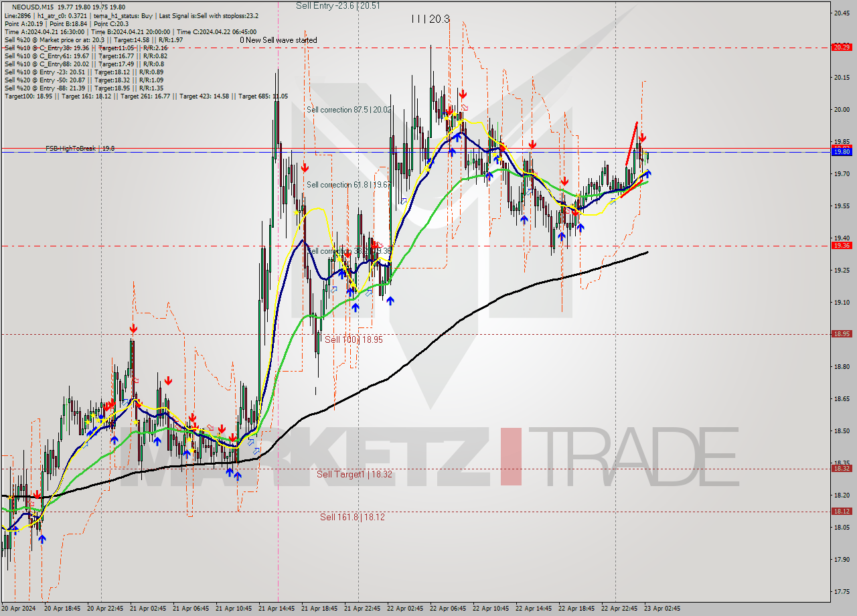The image size is (857, 616).
Task: Click the 19.80 current price tag
Action: [x=841, y=152]
